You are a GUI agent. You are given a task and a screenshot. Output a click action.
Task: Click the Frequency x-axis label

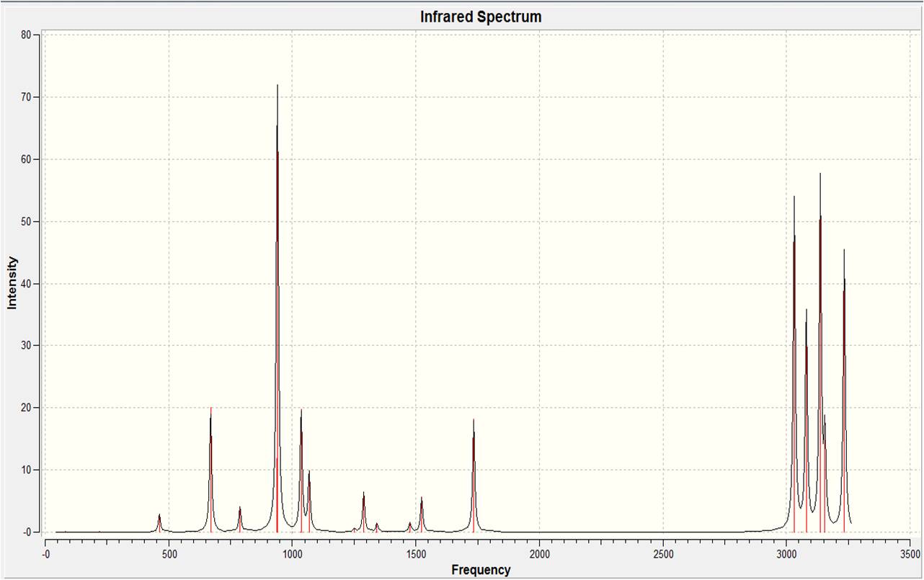click(x=481, y=570)
